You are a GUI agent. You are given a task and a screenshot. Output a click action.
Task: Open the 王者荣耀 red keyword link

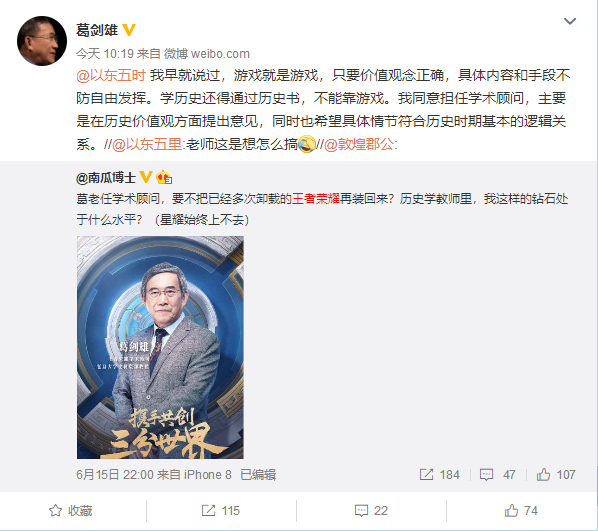point(315,199)
